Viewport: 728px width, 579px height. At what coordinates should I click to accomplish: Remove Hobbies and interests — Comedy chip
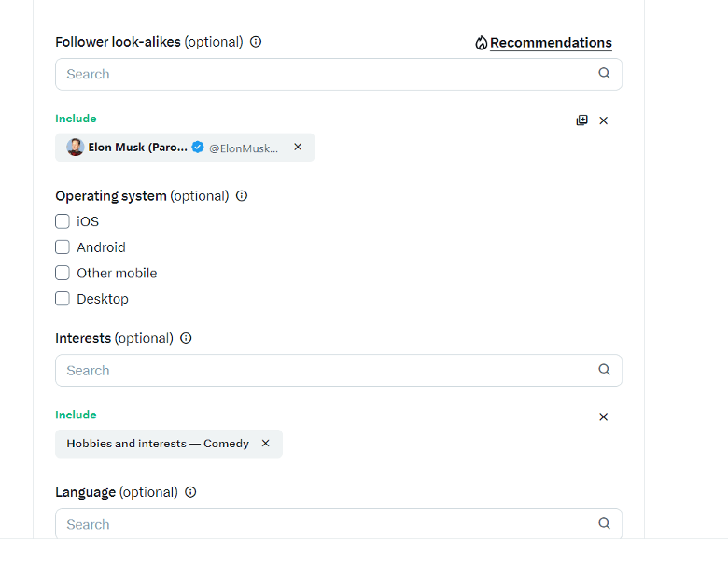click(x=266, y=444)
